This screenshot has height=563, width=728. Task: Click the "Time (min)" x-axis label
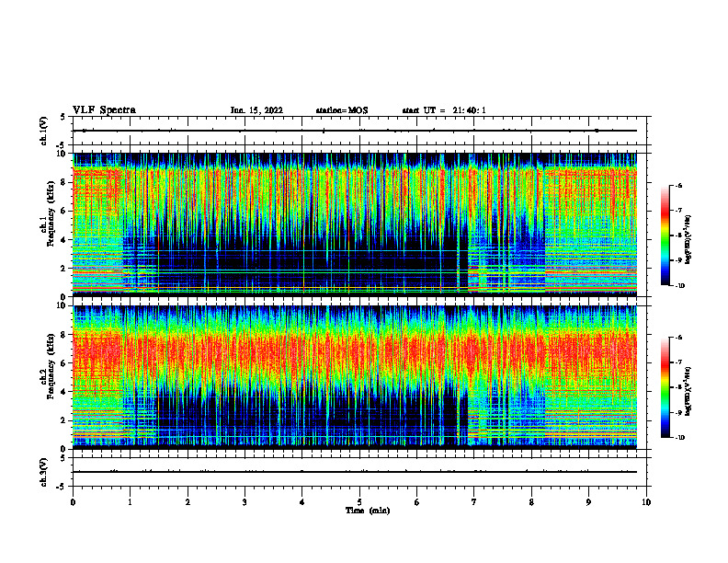click(x=368, y=511)
